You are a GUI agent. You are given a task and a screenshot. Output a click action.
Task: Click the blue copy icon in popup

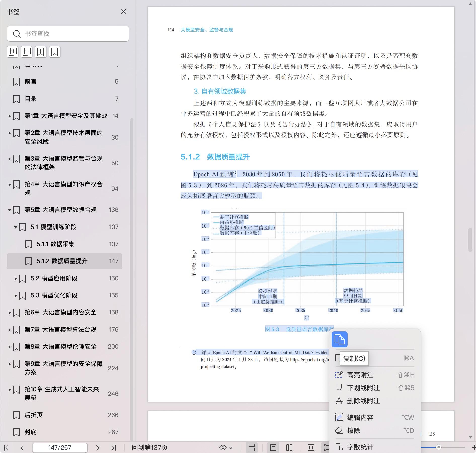[339, 339]
